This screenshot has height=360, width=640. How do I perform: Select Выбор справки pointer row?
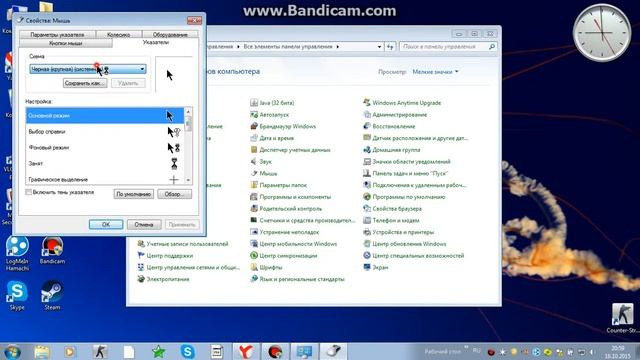[x=105, y=131]
